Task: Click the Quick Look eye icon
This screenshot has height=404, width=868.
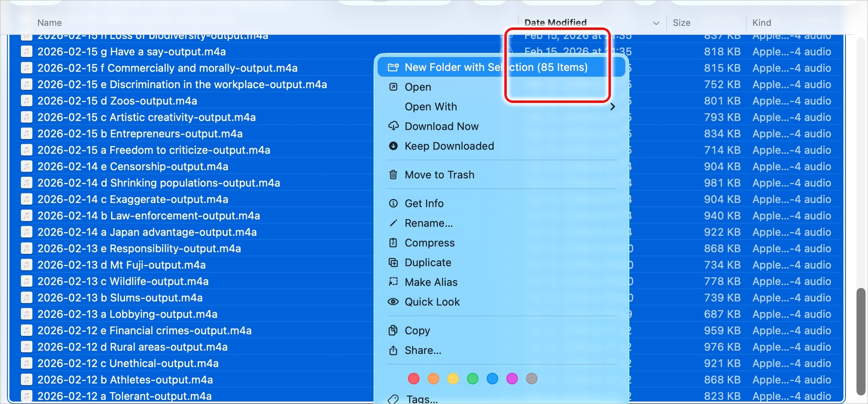Action: pos(393,302)
